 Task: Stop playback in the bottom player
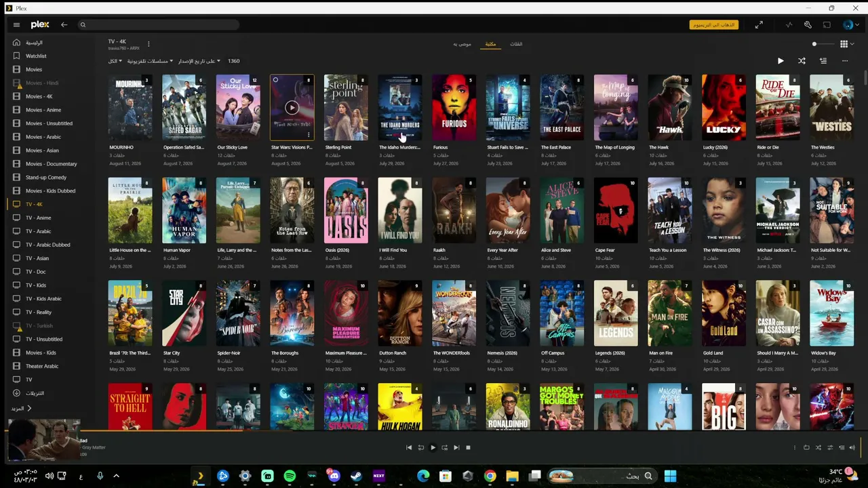point(468,447)
